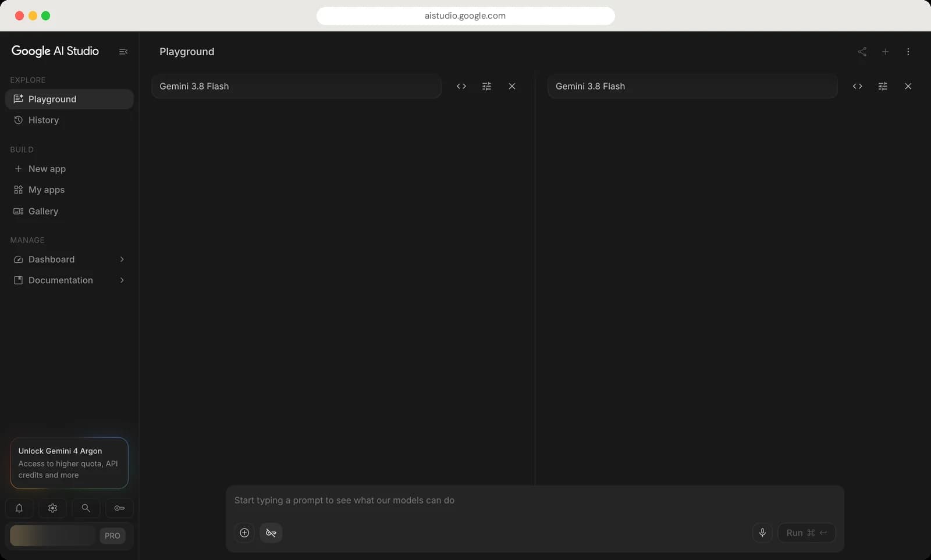931x560 pixels.
Task: Open the three-dot more options menu
Action: (x=908, y=52)
